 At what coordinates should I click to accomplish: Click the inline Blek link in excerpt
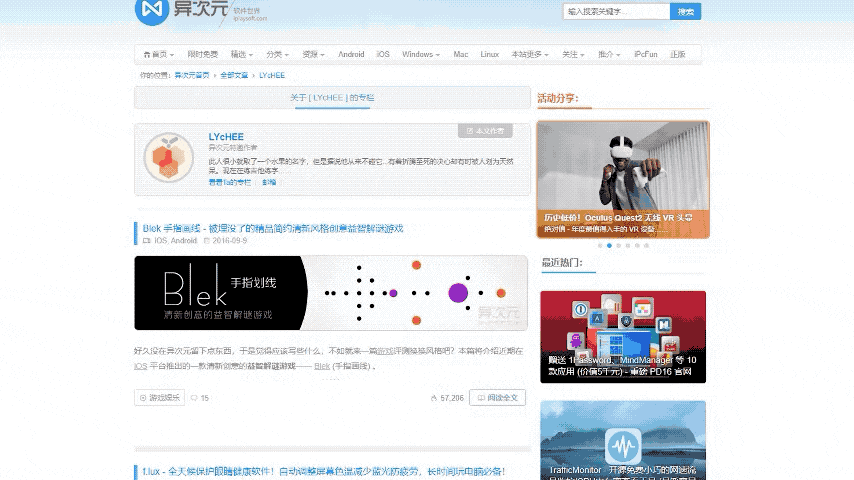click(322, 366)
